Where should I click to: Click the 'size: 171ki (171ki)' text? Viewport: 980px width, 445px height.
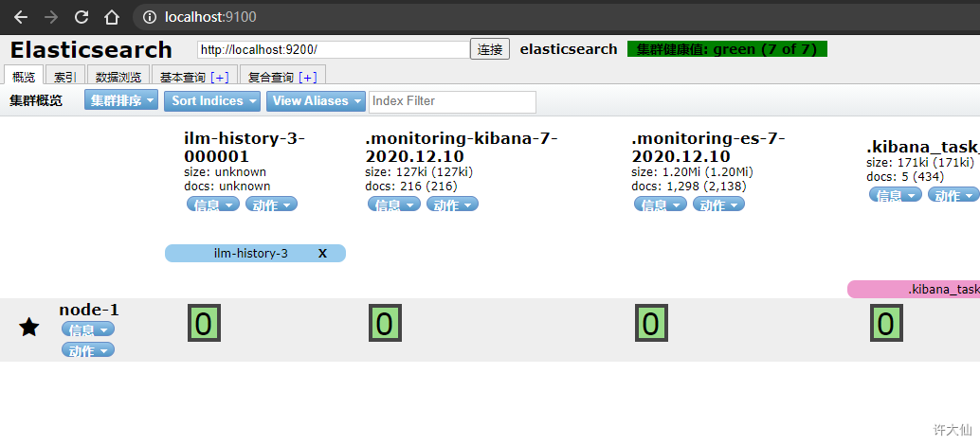[x=920, y=162]
